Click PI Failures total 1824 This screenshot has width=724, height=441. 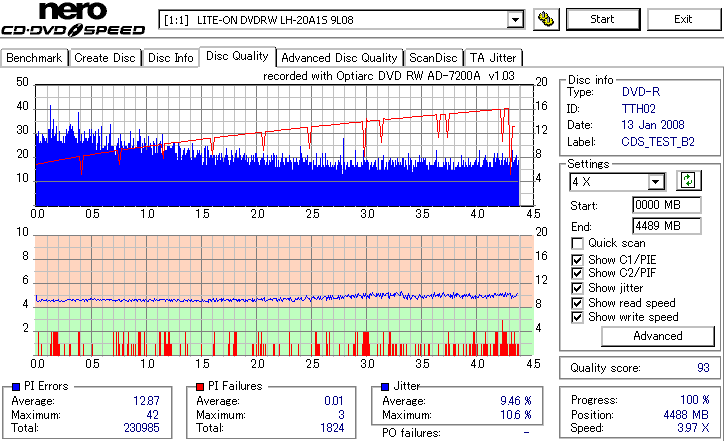[332, 428]
